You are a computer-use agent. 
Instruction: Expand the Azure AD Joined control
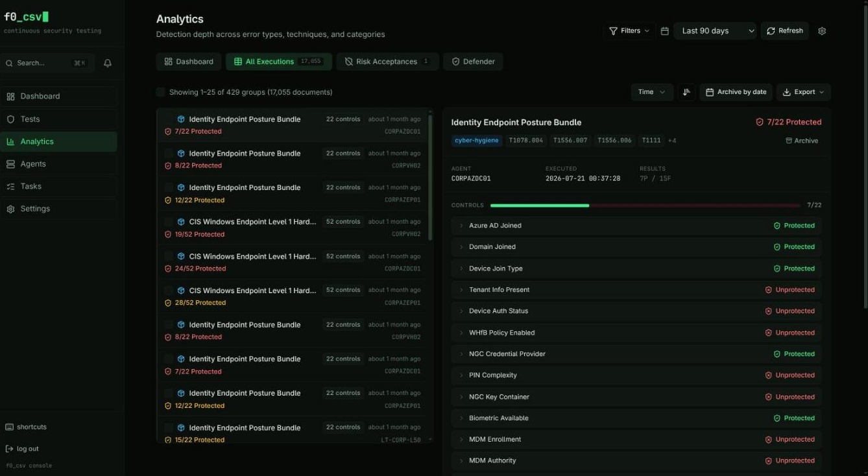tap(461, 226)
